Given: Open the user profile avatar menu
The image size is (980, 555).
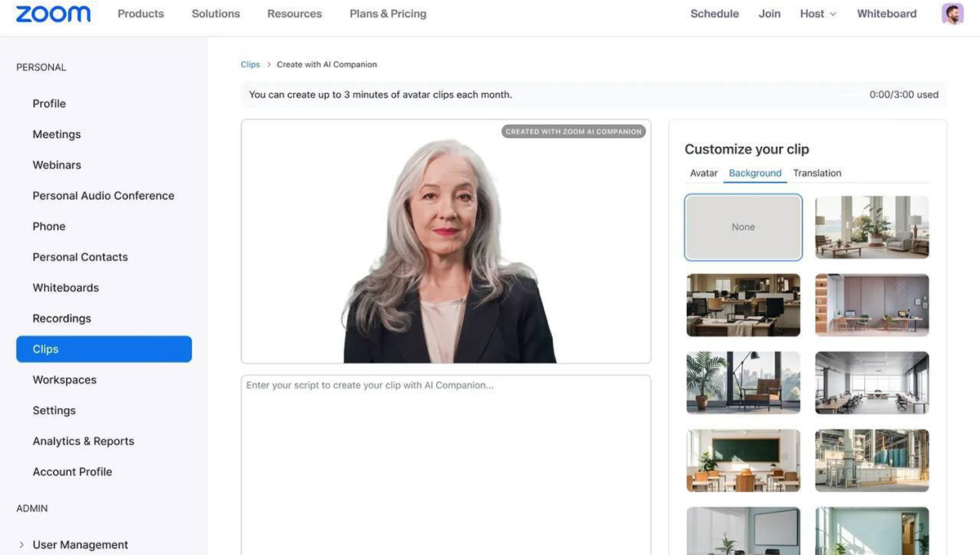Looking at the screenshot, I should (952, 14).
